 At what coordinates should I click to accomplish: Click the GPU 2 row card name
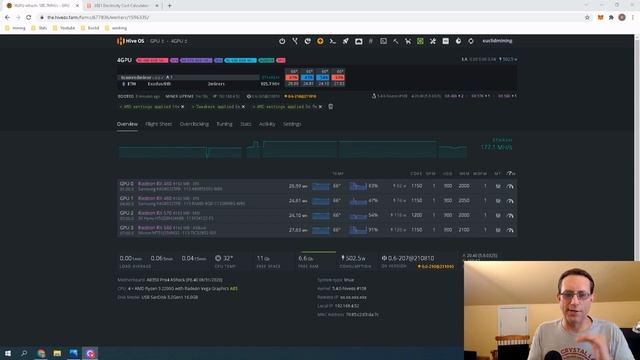(154, 213)
